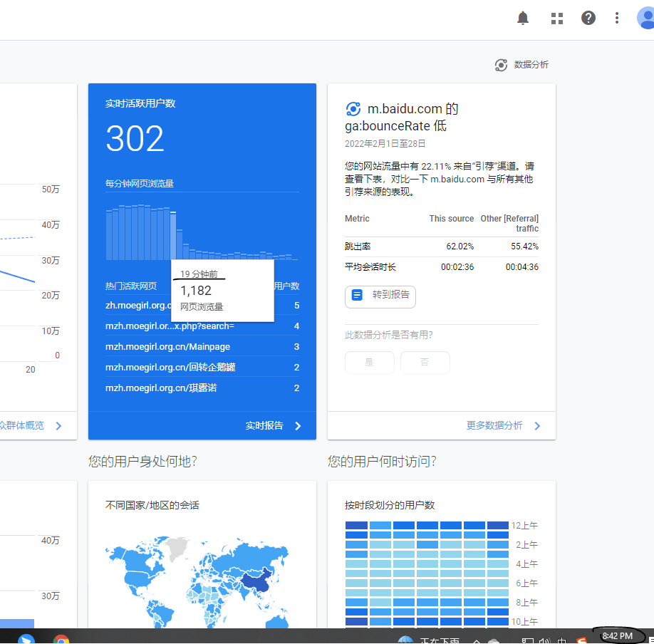Click the help question mark icon
Image resolution: width=654 pixels, height=644 pixels.
point(588,19)
